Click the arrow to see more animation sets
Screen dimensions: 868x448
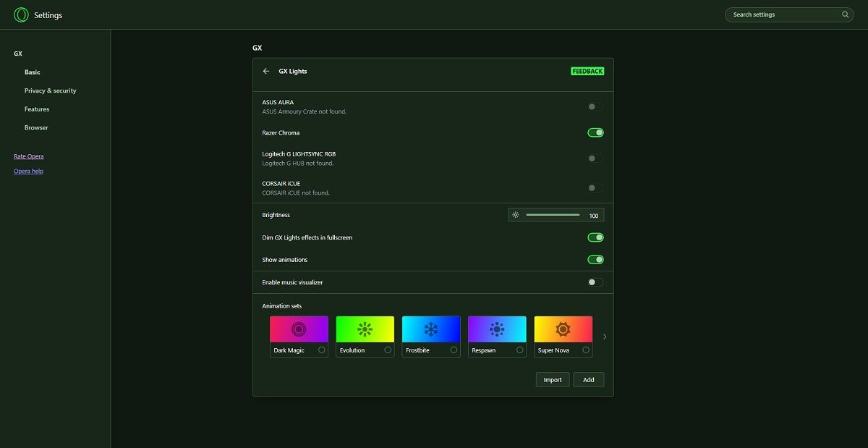(605, 336)
